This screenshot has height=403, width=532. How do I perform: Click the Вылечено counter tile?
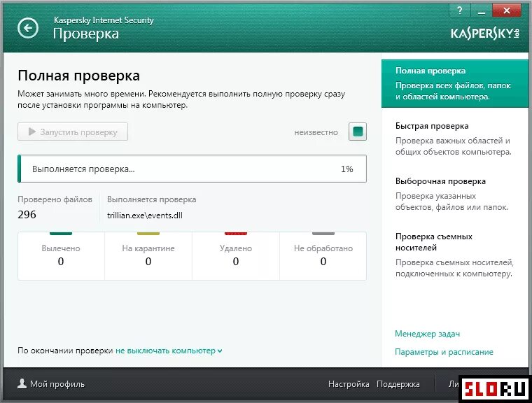61,256
